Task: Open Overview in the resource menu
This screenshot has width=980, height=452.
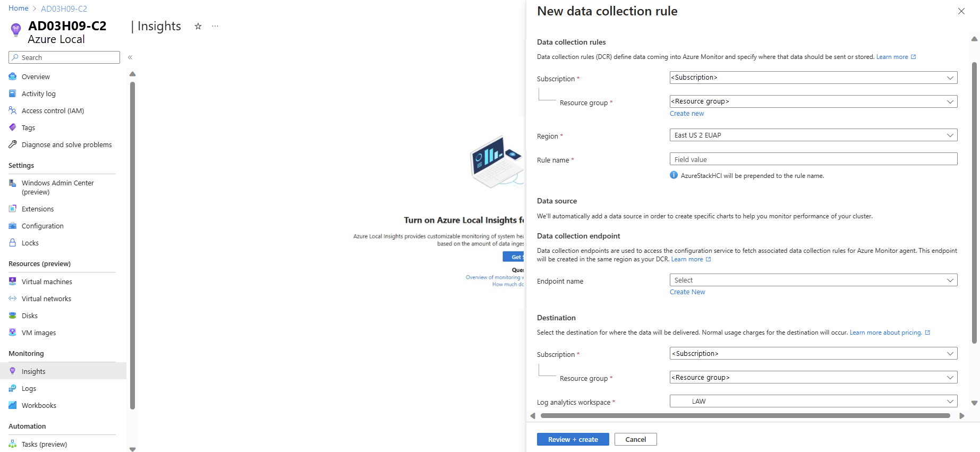Action: tap(36, 76)
